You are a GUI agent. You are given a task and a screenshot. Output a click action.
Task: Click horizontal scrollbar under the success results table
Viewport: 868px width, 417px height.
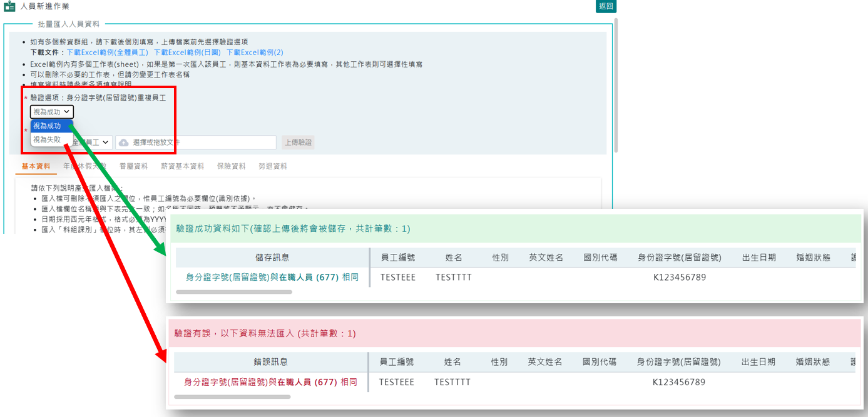[234, 292]
